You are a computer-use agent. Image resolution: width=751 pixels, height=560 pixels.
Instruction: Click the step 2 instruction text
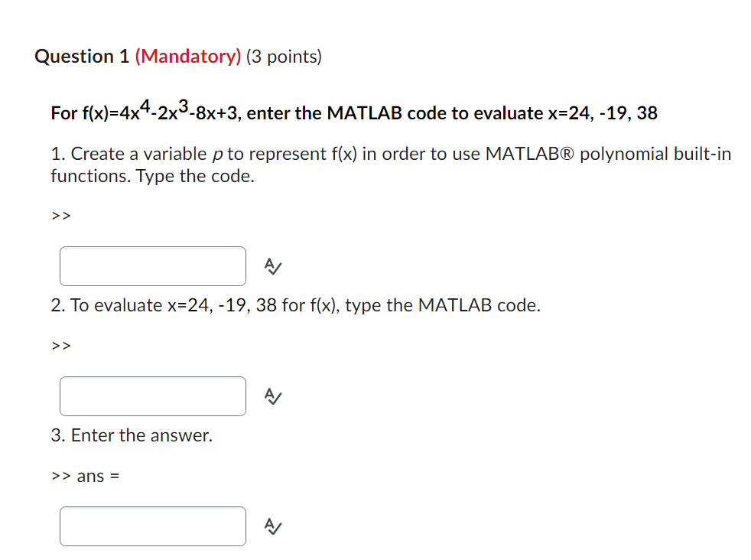[295, 305]
